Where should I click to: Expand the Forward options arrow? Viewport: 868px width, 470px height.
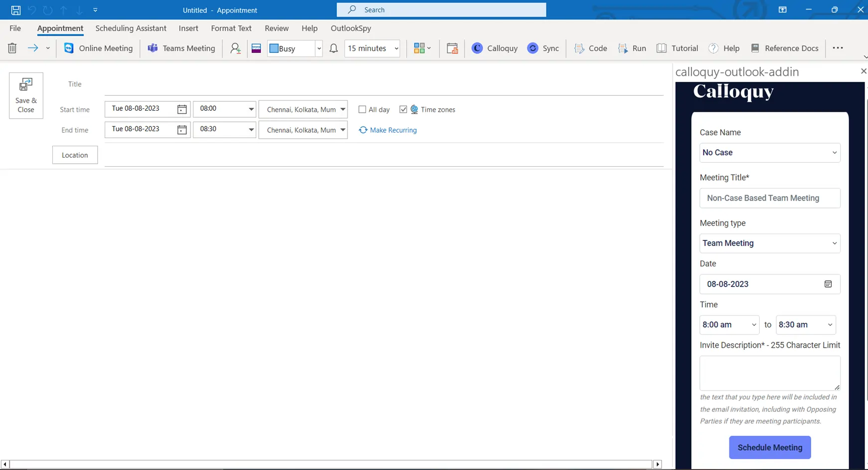pos(48,48)
